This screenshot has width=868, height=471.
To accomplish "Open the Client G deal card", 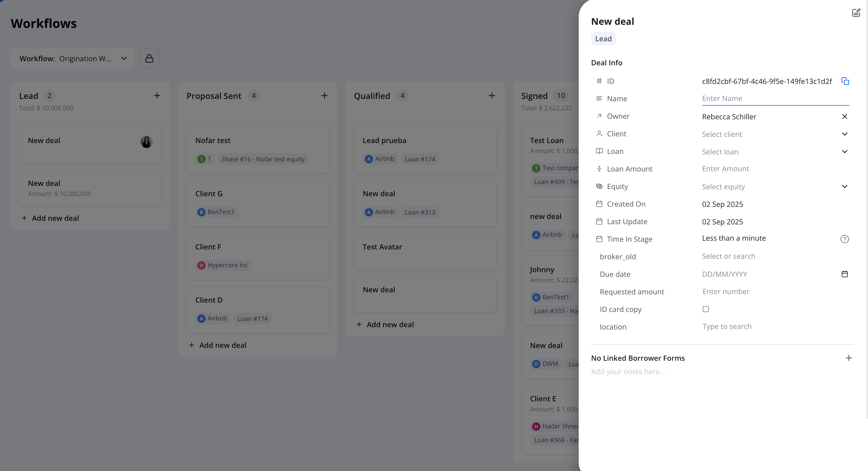I will 258,203.
